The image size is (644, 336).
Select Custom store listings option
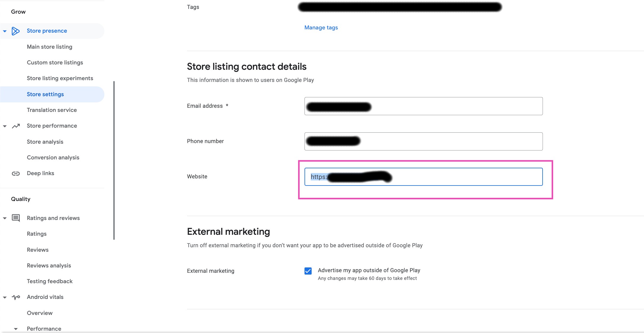(55, 62)
